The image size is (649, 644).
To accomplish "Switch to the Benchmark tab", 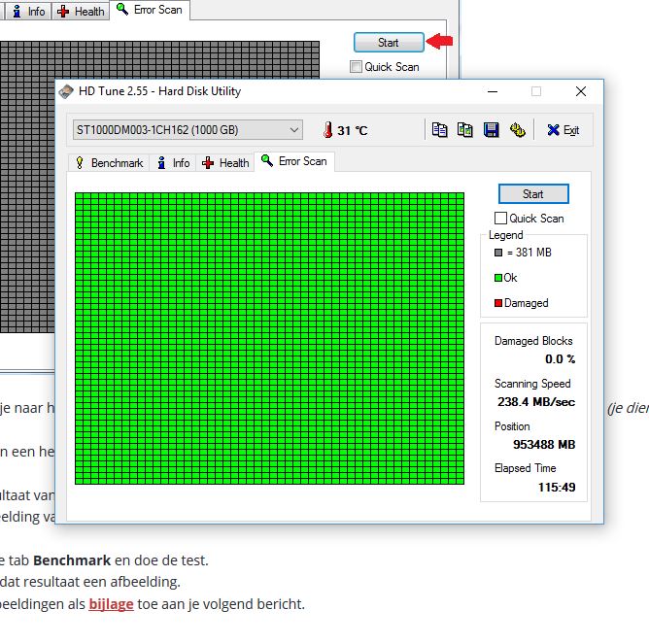I will (109, 163).
